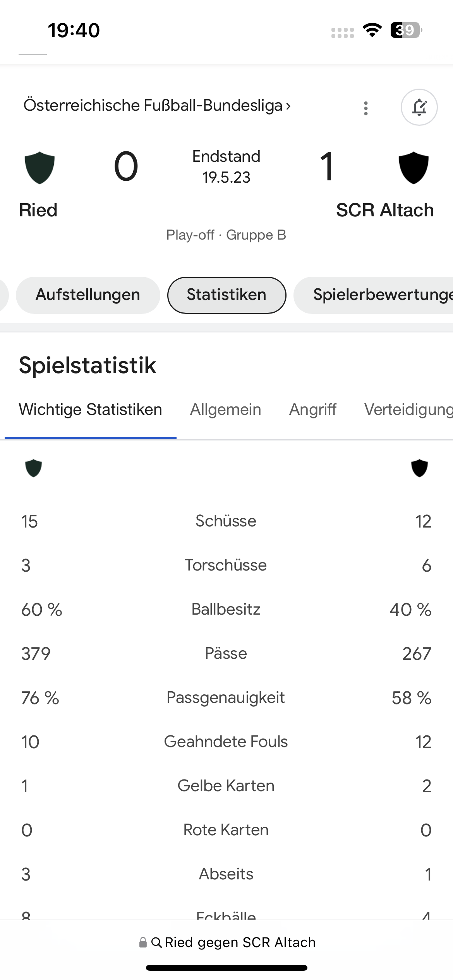The height and width of the screenshot is (980, 453).
Task: Select the Statistiken chip
Action: [226, 295]
